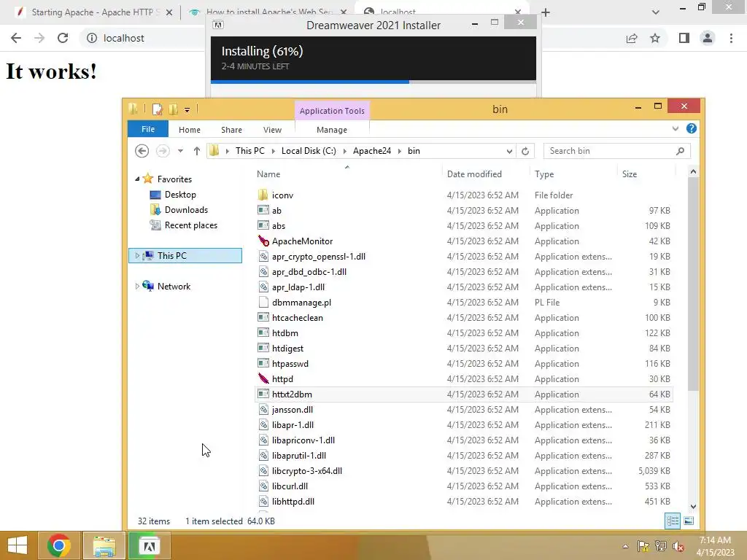Select Desktop under Favorites
Screen dimensions: 747x560
coord(180,194)
